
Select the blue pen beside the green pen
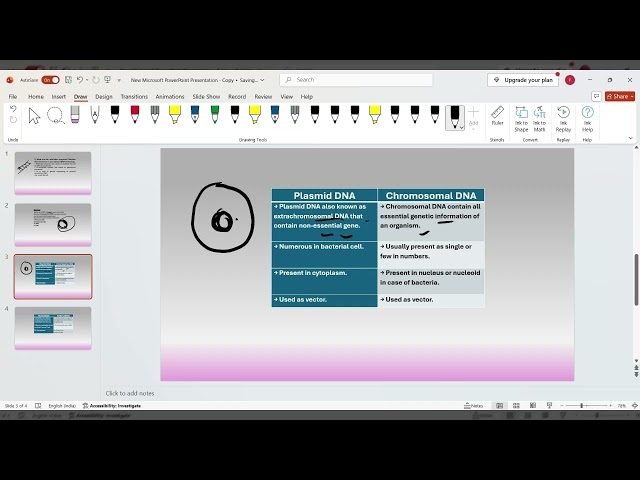(x=195, y=114)
